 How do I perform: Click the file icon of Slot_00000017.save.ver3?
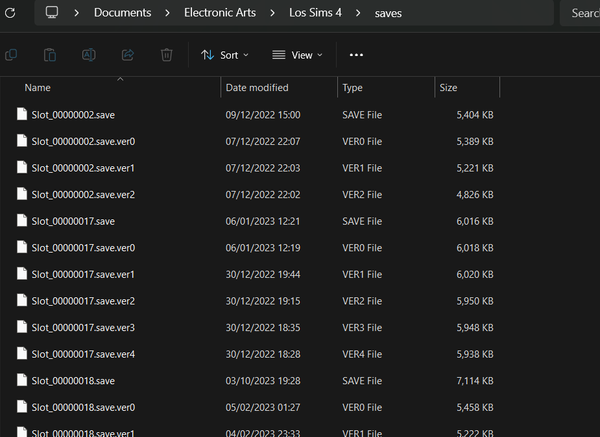coord(22,327)
